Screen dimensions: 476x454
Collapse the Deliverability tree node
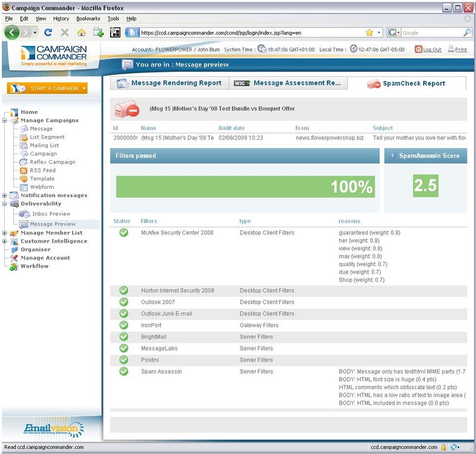coord(5,203)
